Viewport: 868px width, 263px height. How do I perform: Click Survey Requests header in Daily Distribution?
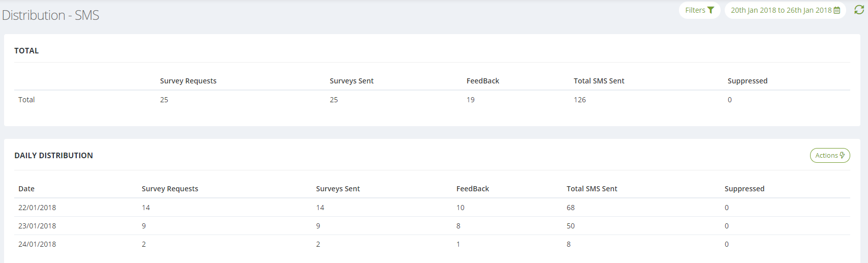click(170, 189)
